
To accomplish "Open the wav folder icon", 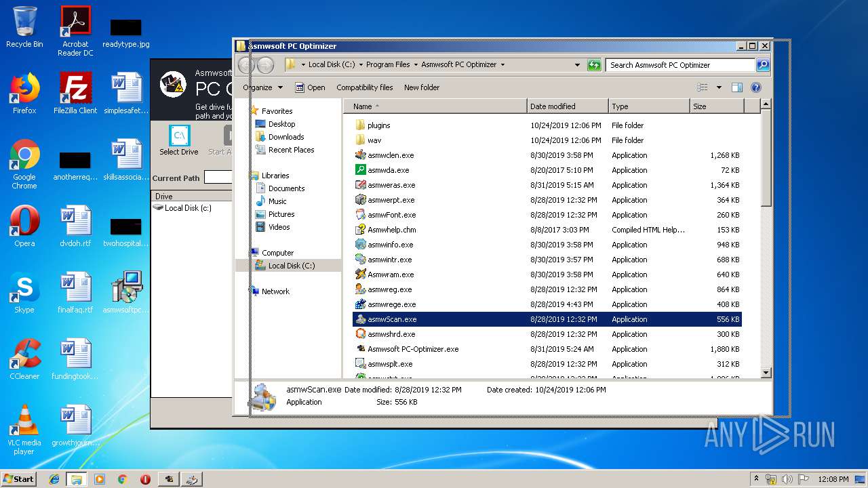I will coord(361,140).
